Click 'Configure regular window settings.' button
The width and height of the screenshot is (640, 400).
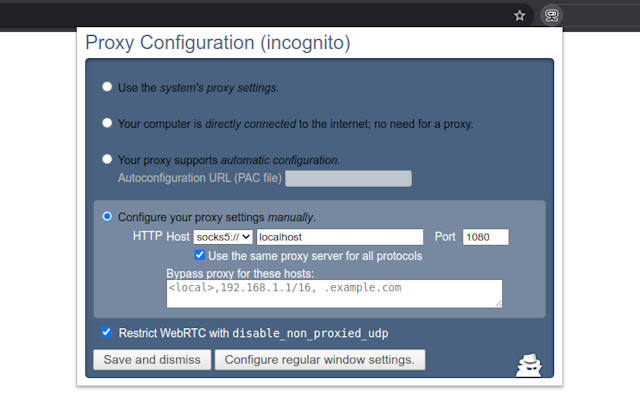[320, 359]
